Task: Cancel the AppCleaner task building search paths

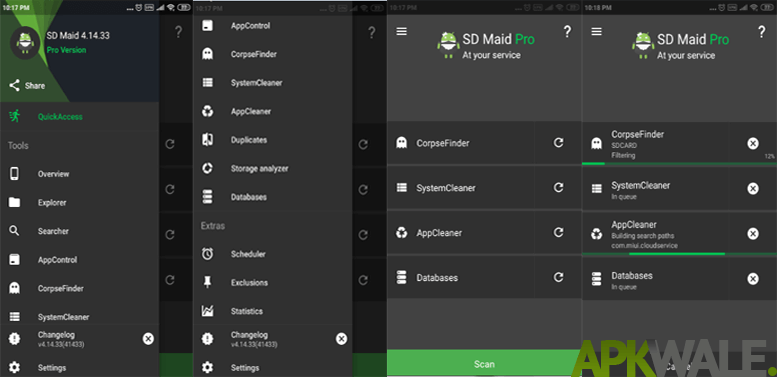Action: [x=753, y=234]
